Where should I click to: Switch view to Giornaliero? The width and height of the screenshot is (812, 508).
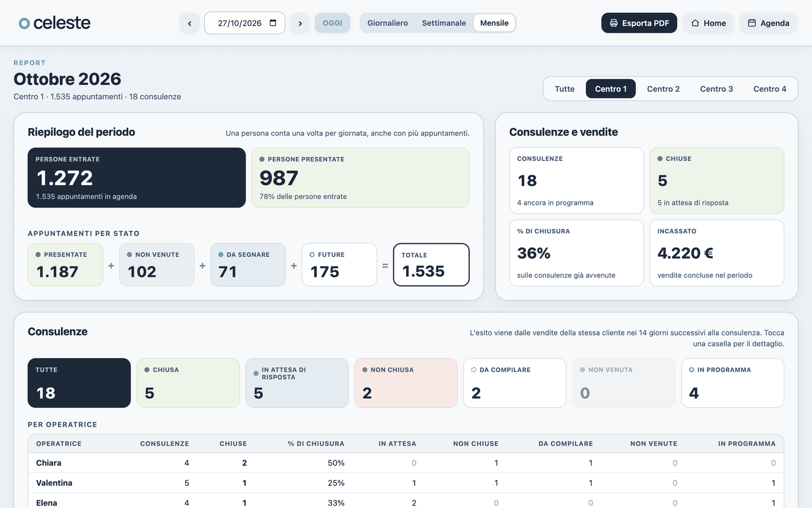[387, 23]
